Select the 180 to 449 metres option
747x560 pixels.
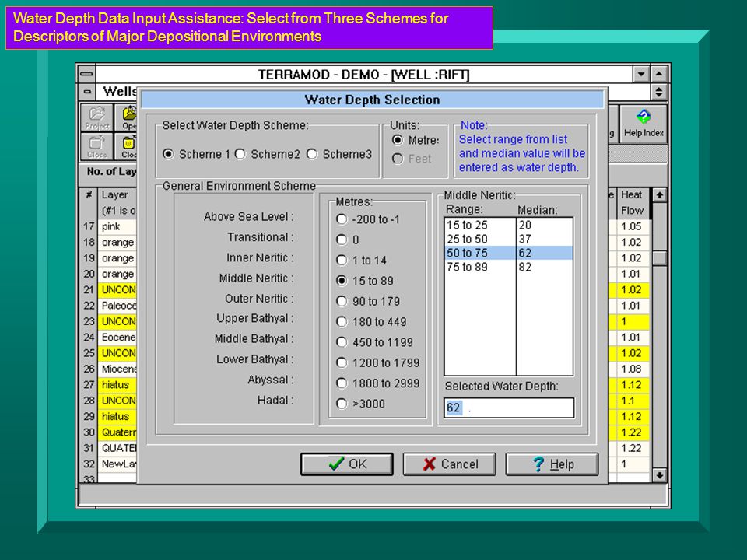pyautogui.click(x=342, y=322)
